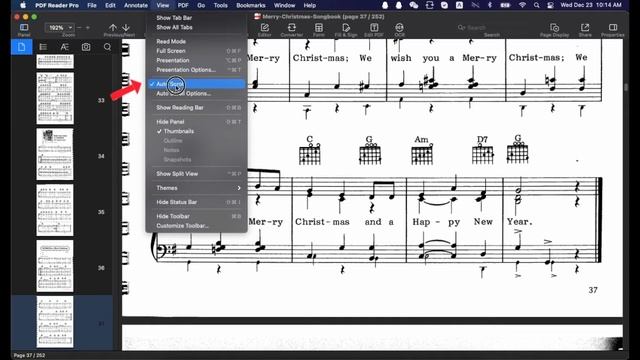The image size is (640, 360).
Task: Select page 34 thumbnail
Action: (55, 154)
